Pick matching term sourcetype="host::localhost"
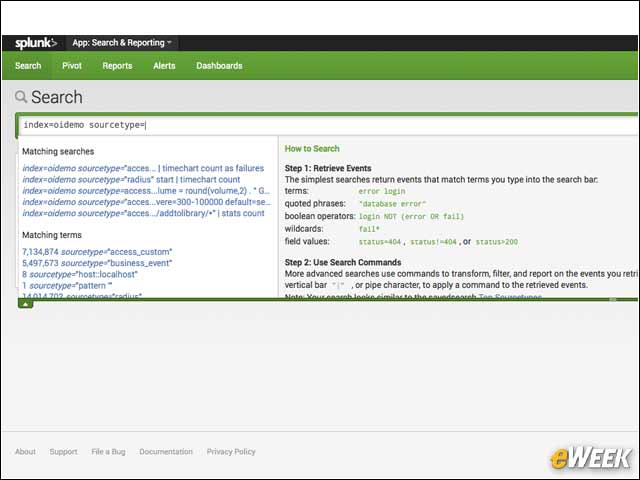This screenshot has height=480, width=640. pos(80,274)
